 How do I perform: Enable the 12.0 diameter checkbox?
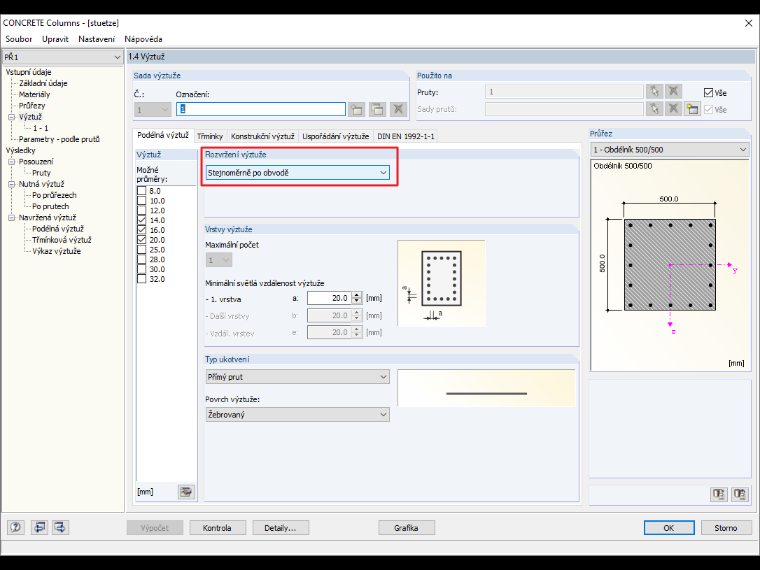tap(142, 210)
